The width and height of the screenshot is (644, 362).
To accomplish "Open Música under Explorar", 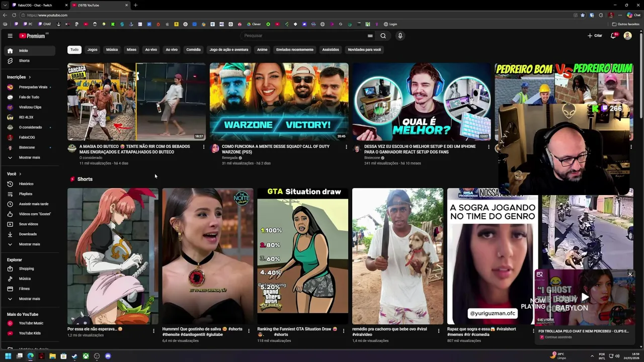I will coord(30,279).
